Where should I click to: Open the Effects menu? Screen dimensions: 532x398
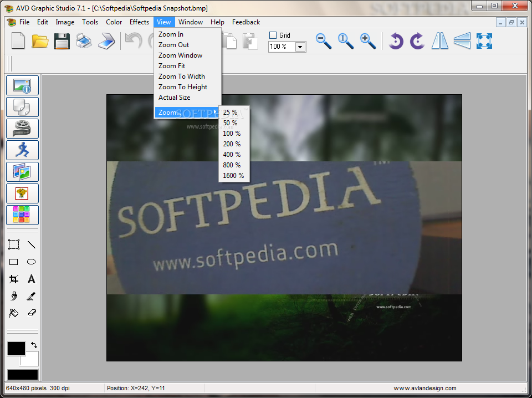coord(139,22)
